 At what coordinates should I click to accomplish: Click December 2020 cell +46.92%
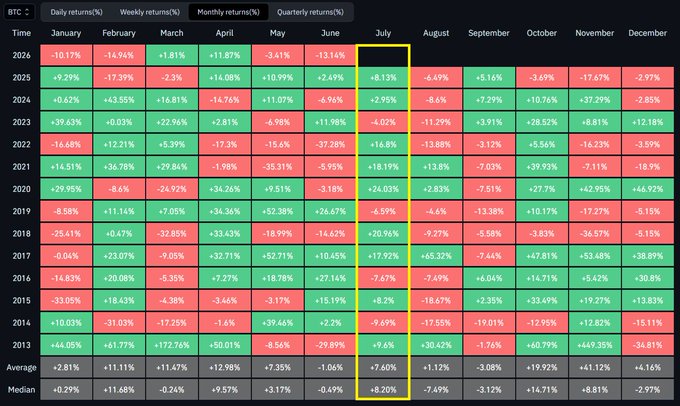pyautogui.click(x=647, y=189)
